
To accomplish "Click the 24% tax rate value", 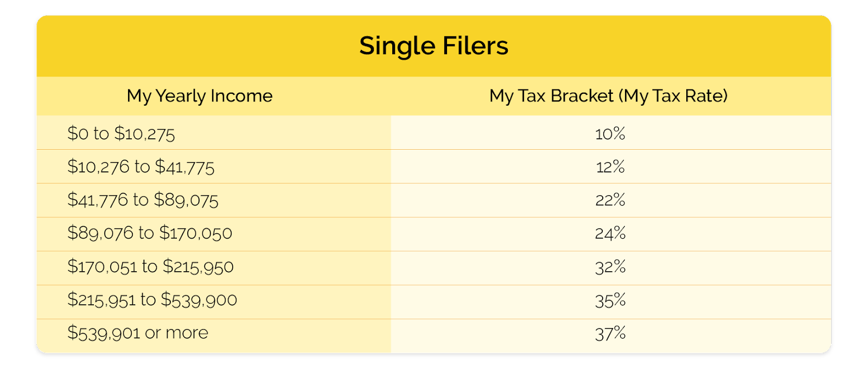I will (x=610, y=233).
